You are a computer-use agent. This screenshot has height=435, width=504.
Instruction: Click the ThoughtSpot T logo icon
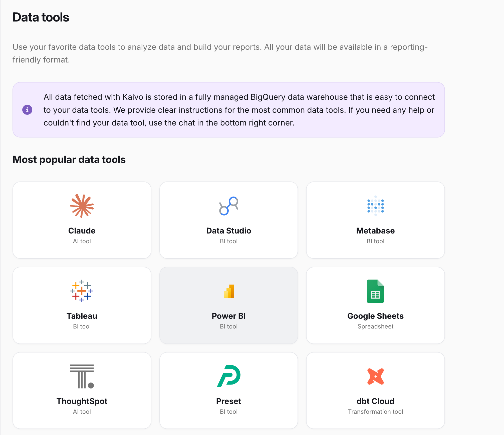[82, 376]
